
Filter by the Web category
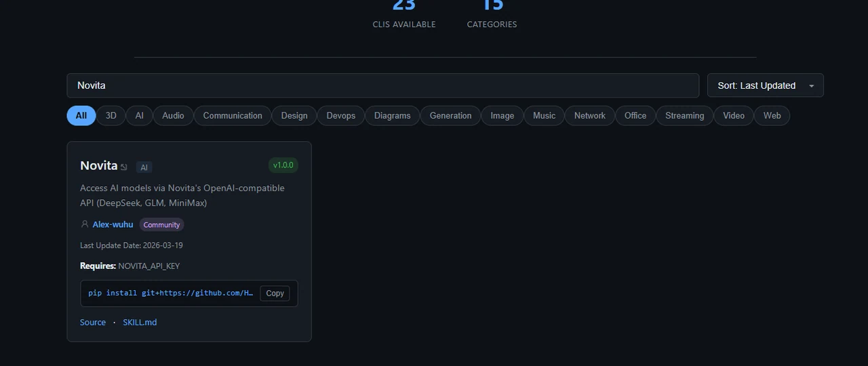[x=772, y=116]
